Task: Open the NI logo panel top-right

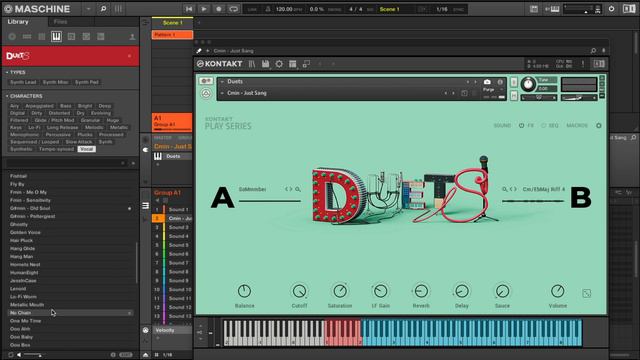Action: (x=629, y=9)
